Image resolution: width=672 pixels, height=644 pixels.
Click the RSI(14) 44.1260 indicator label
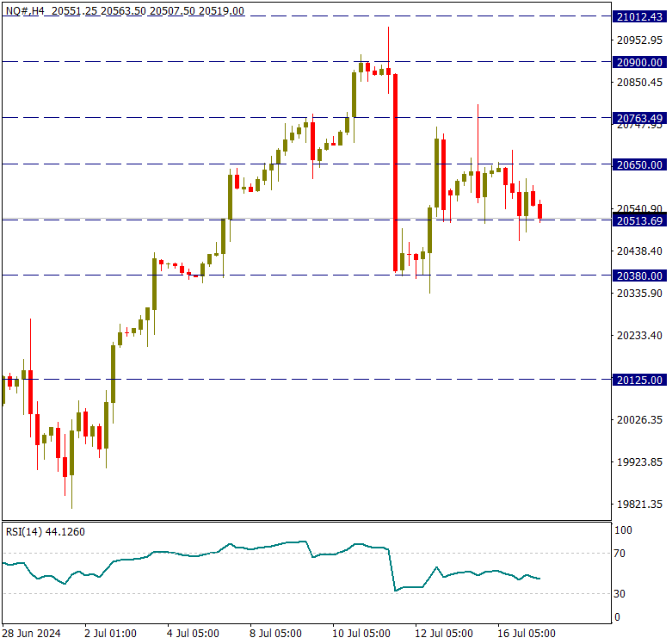[x=46, y=532]
